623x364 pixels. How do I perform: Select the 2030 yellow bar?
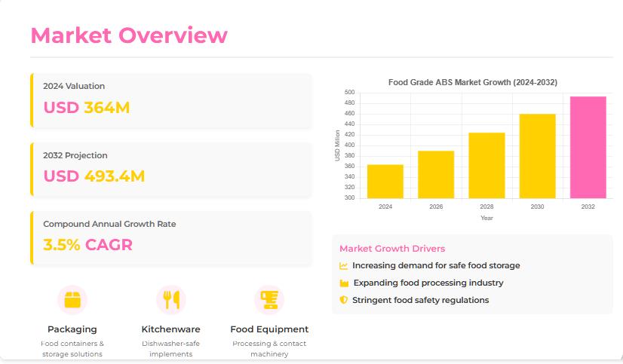(537, 156)
